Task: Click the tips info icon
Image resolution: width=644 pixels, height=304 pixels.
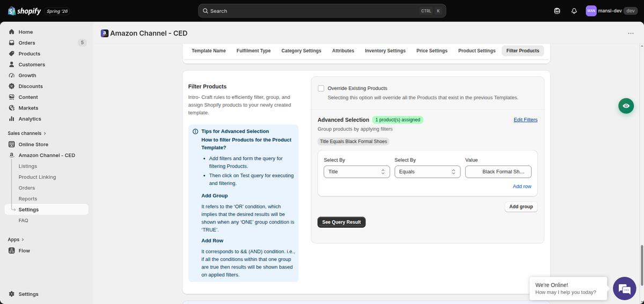Action: (x=195, y=132)
